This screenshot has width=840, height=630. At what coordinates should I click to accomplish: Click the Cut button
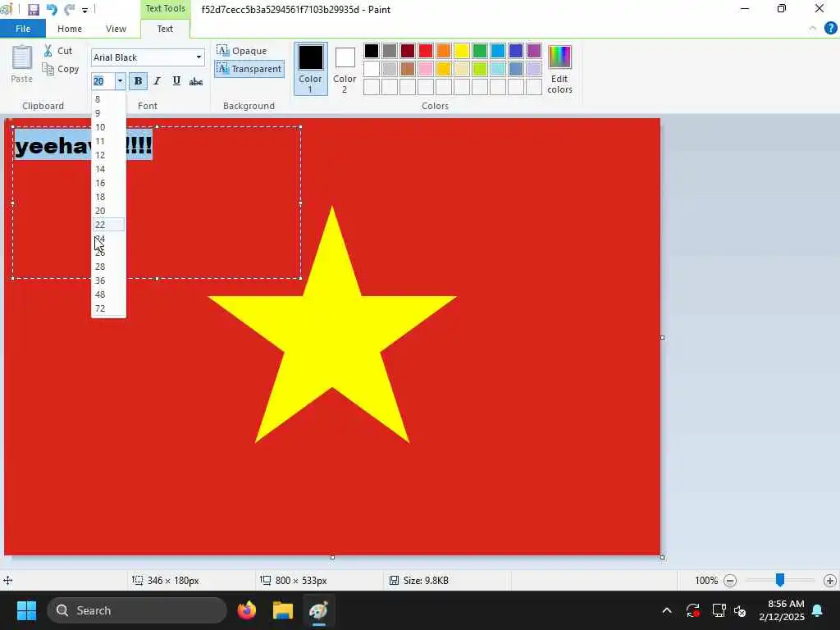58,51
